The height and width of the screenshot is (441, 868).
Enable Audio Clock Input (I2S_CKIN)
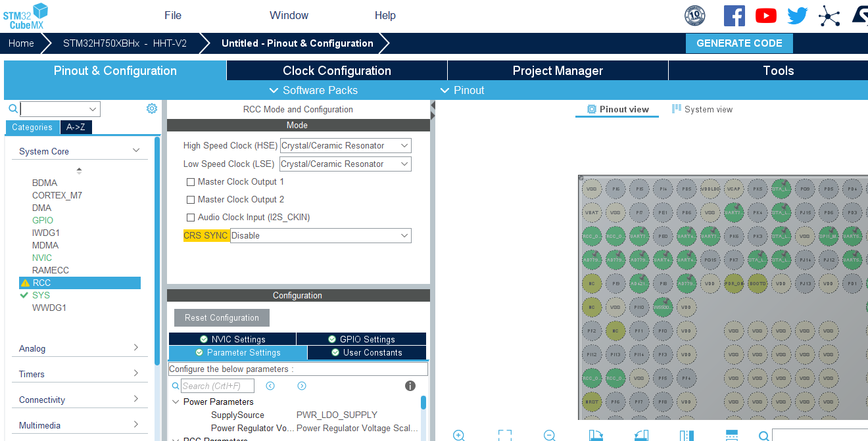click(191, 217)
